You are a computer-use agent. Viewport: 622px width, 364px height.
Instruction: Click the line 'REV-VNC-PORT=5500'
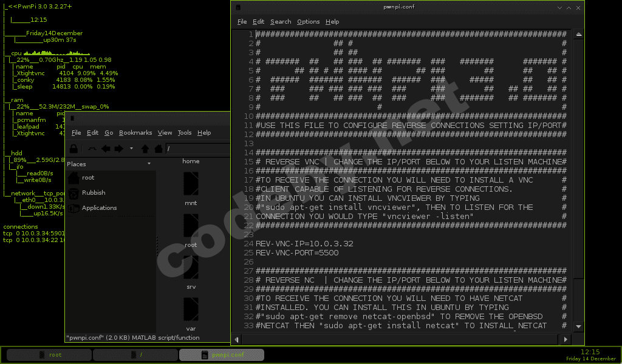pyautogui.click(x=297, y=253)
